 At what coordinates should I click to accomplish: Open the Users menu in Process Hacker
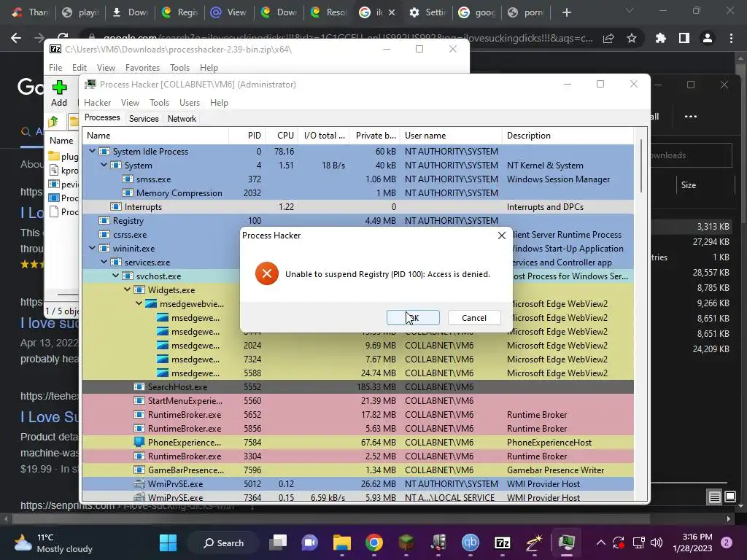pyautogui.click(x=190, y=103)
